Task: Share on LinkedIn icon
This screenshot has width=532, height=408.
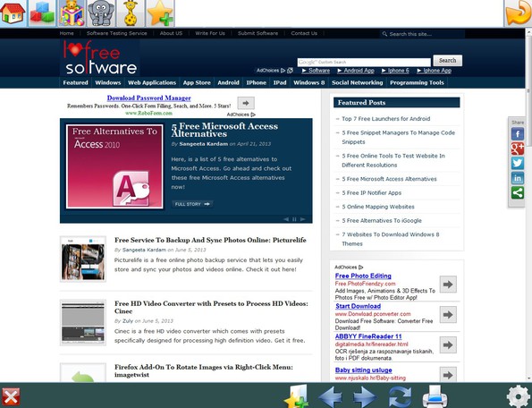Action: tap(518, 178)
